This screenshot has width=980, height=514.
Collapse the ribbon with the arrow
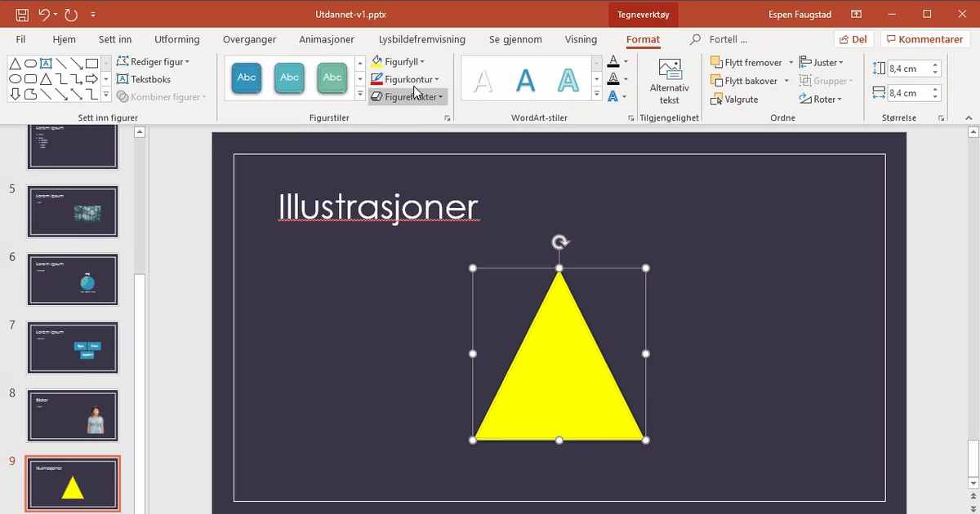(969, 119)
